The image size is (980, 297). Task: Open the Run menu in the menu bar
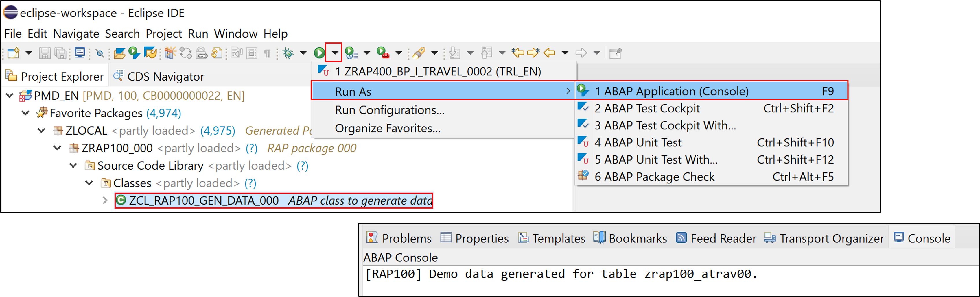[x=198, y=34]
